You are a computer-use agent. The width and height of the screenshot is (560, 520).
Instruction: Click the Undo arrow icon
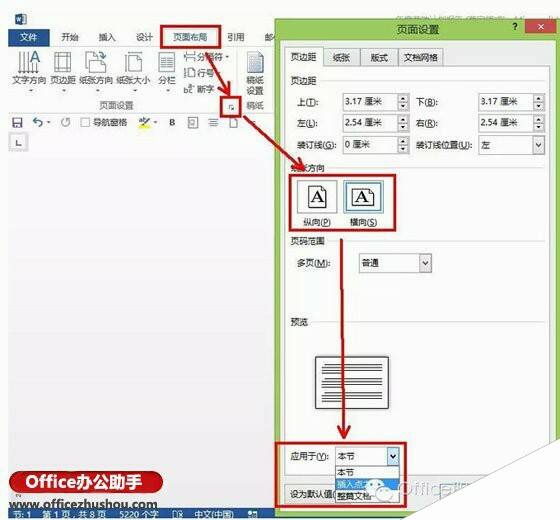tap(38, 122)
